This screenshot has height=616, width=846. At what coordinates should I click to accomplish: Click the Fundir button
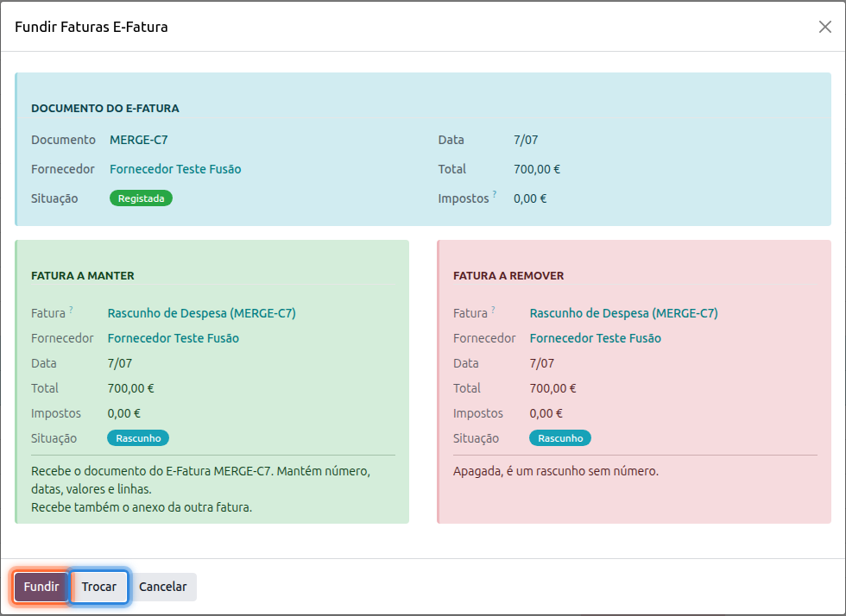(x=41, y=587)
